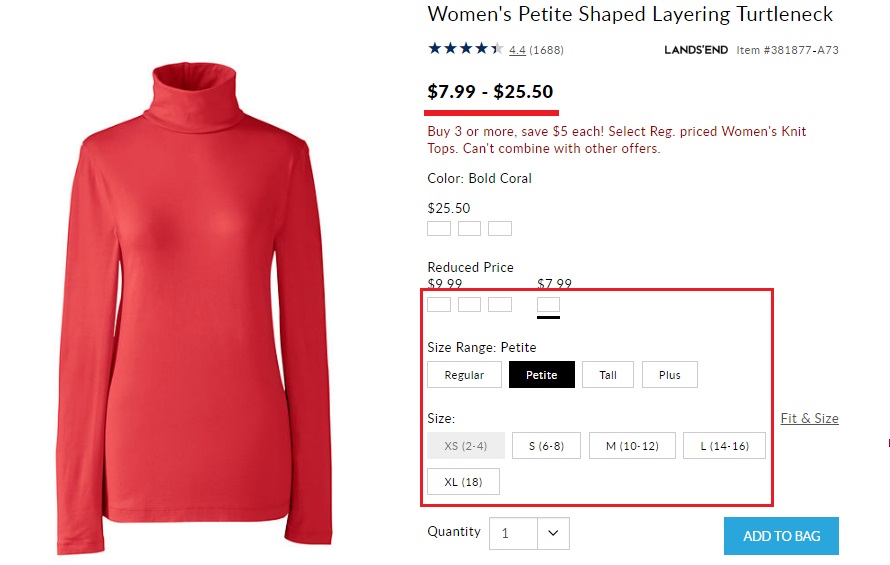This screenshot has width=890, height=565.
Task: Click the selected Petite size range button
Action: click(541, 375)
